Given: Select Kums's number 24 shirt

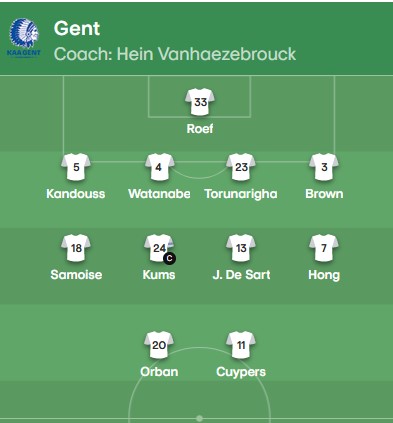Looking at the screenshot, I should (x=159, y=248).
